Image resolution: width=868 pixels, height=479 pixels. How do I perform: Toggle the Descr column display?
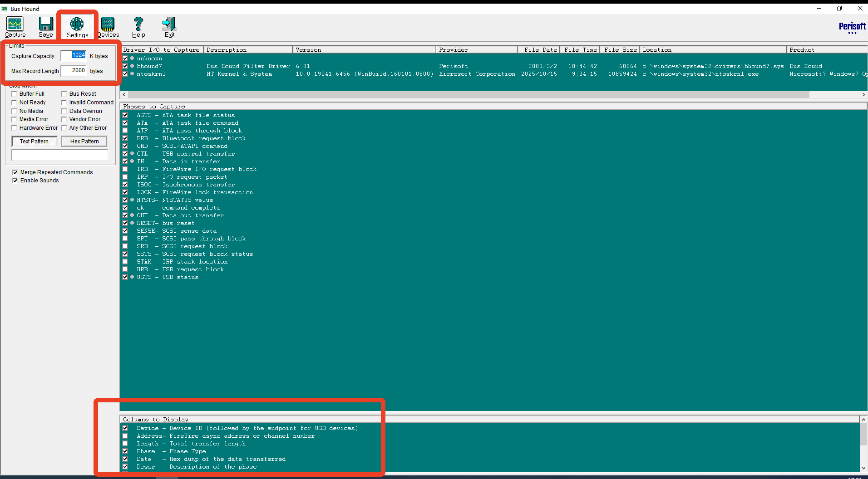click(125, 467)
